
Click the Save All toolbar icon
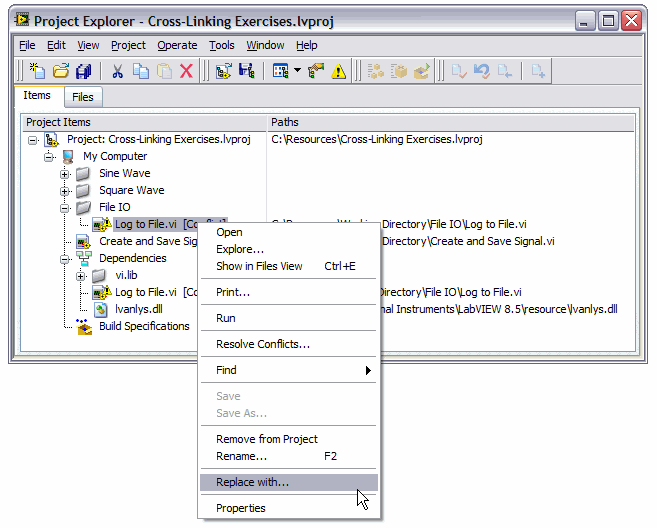tap(84, 71)
